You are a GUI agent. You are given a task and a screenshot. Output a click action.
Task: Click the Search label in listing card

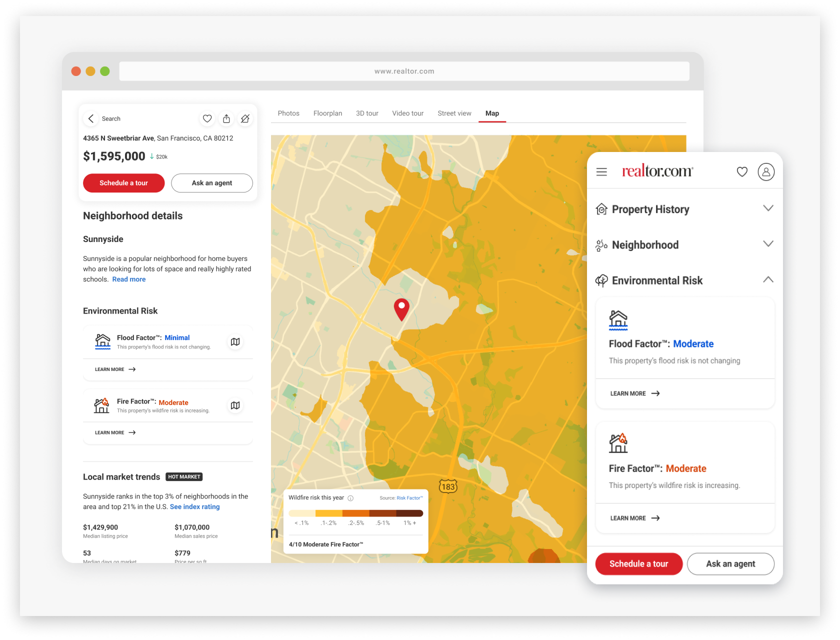pos(111,119)
